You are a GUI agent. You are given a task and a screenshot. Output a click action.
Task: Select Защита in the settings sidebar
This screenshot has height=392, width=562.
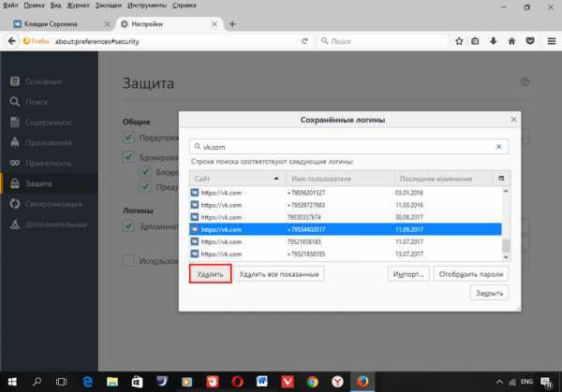50,183
